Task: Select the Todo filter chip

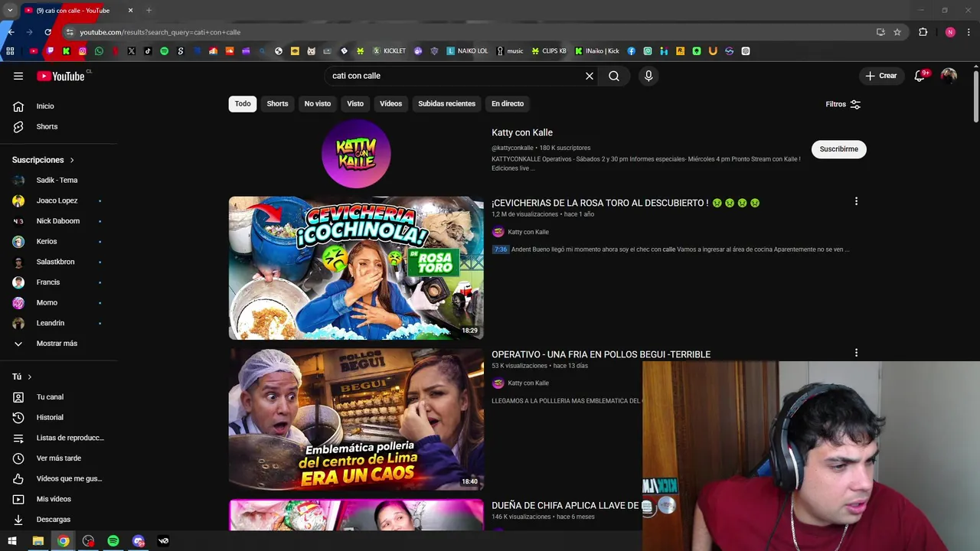Action: [x=243, y=103]
